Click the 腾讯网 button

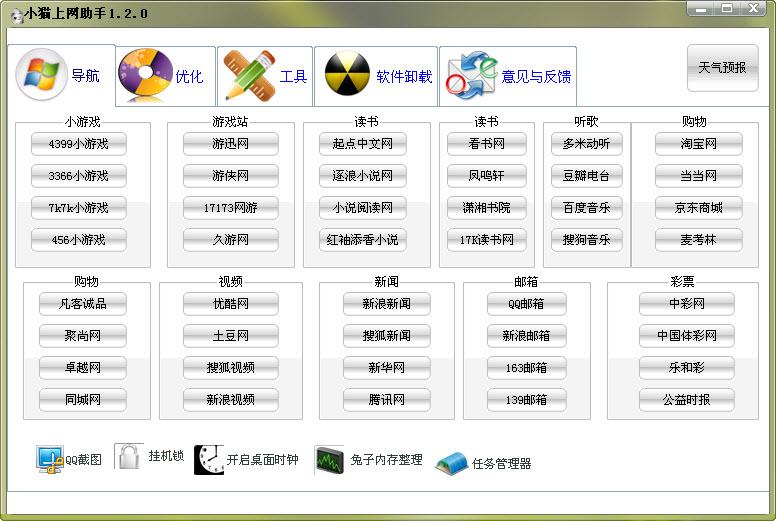pyautogui.click(x=387, y=400)
